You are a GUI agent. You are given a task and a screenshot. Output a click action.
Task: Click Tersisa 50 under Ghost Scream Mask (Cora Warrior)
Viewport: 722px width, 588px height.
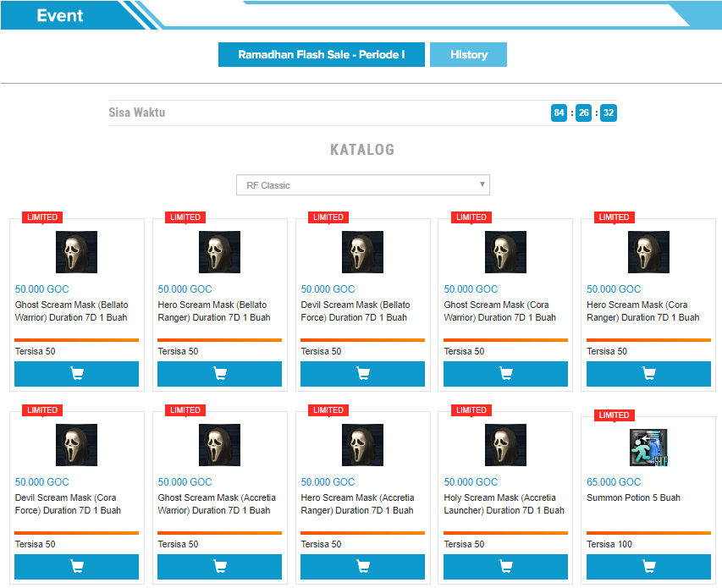464,351
